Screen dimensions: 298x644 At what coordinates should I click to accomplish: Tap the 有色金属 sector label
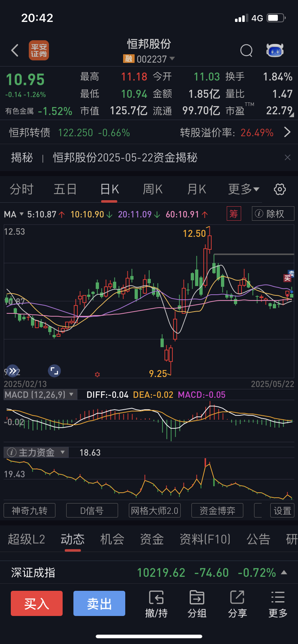click(19, 111)
